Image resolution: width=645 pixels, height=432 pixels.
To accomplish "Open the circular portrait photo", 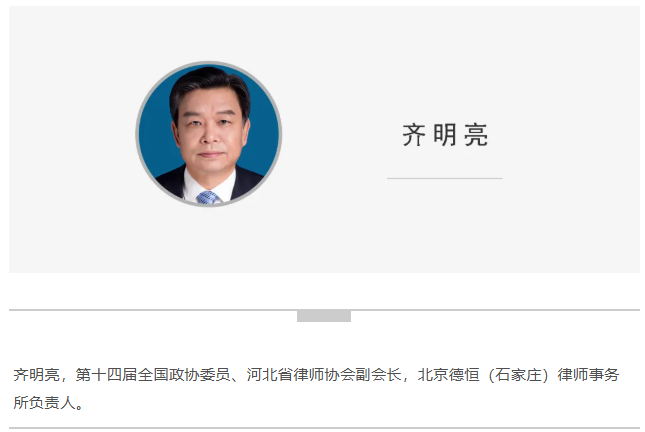I will 209,134.
